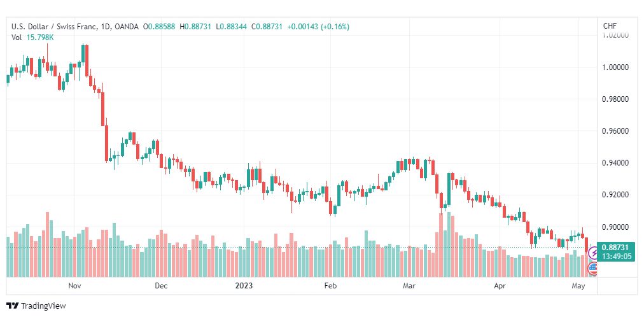The image size is (644, 317).
Task: Click the 1.00000 price axis label
Action: pyautogui.click(x=614, y=67)
